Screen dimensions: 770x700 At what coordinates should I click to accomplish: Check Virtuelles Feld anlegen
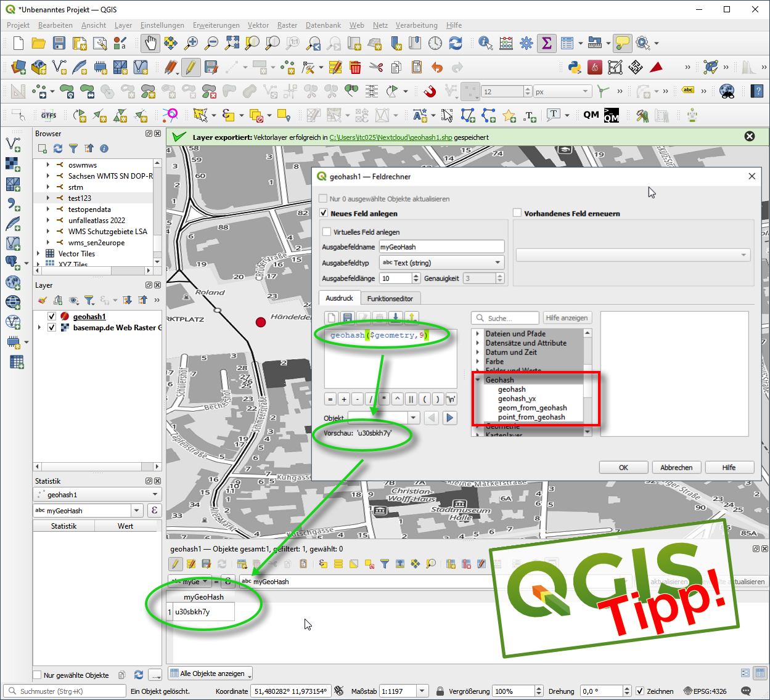tap(327, 232)
